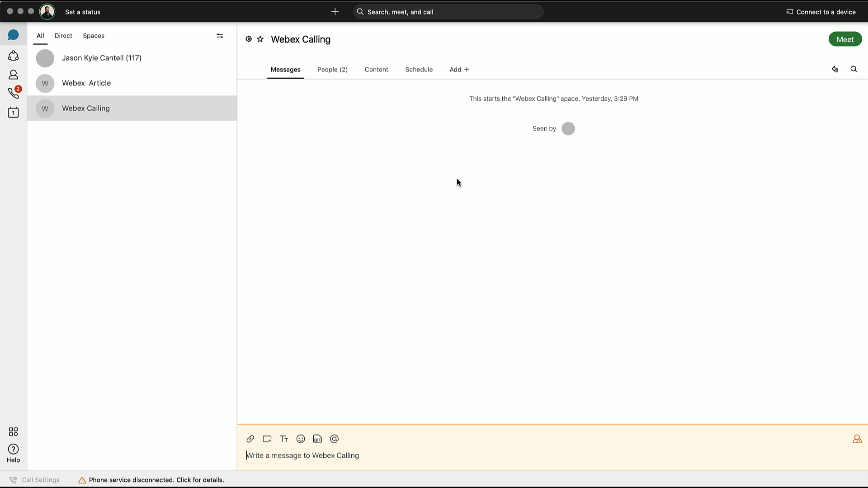
Task: Open the Messaging tab in sidebar
Action: [x=13, y=35]
